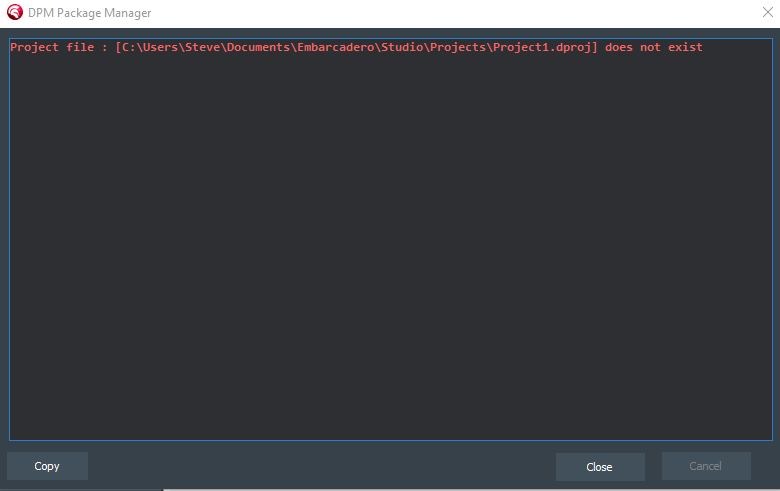Image resolution: width=780 pixels, height=491 pixels.
Task: Click the 'Project file … does not exist' error line
Action: (x=356, y=47)
